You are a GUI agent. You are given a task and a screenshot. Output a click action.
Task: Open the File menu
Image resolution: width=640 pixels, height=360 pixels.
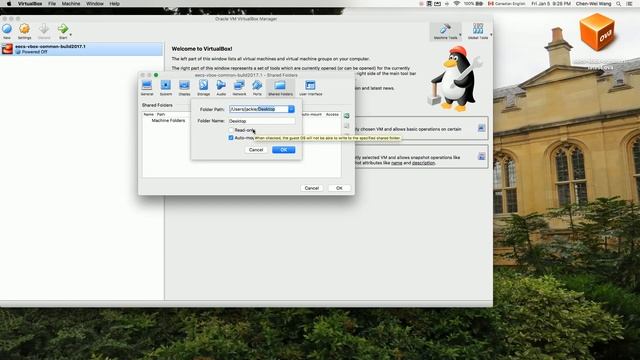coord(52,4)
